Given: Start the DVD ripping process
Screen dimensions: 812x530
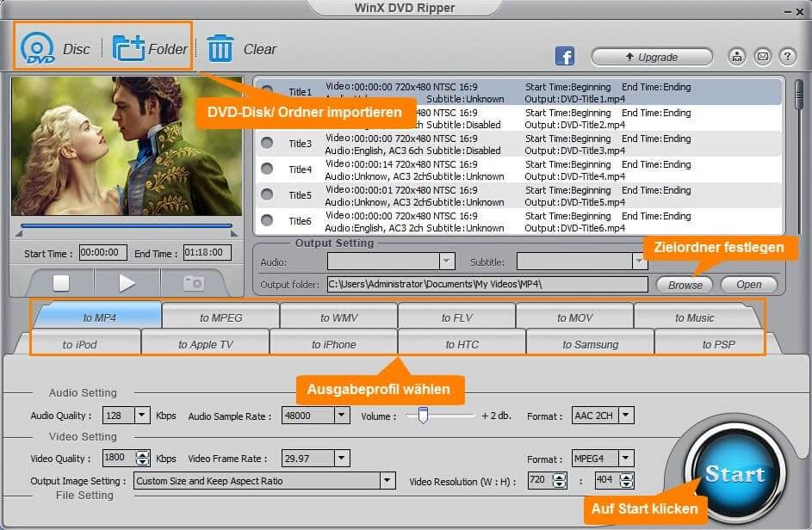Looking at the screenshot, I should click(735, 473).
